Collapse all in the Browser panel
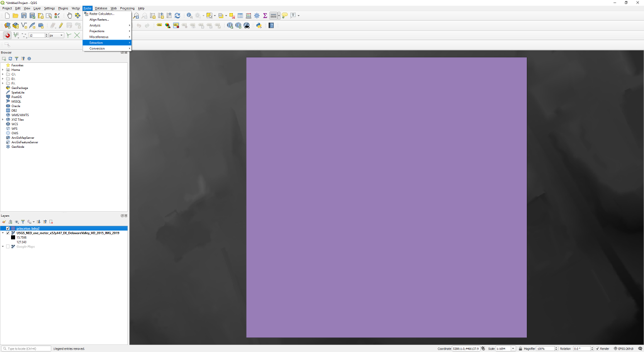Image resolution: width=644 pixels, height=352 pixels. pyautogui.click(x=23, y=58)
